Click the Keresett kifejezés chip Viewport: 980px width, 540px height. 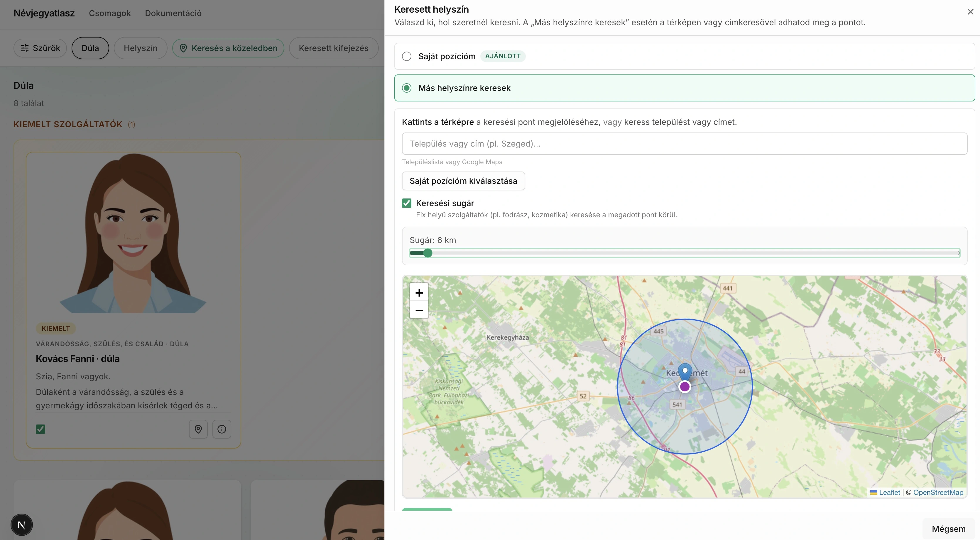(334, 48)
